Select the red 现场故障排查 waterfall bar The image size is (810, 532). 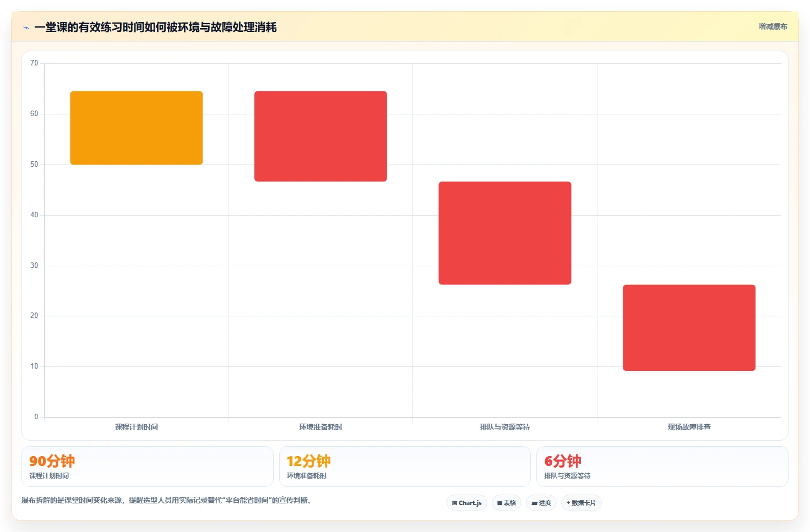pyautogui.click(x=689, y=328)
